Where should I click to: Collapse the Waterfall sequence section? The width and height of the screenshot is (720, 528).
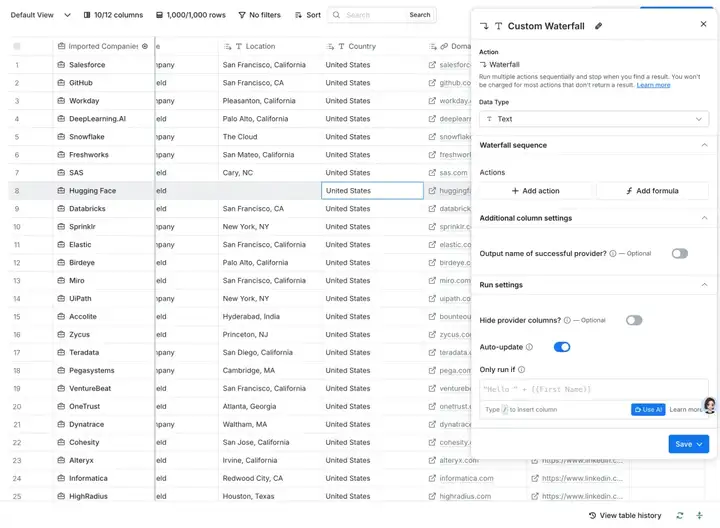(x=704, y=145)
